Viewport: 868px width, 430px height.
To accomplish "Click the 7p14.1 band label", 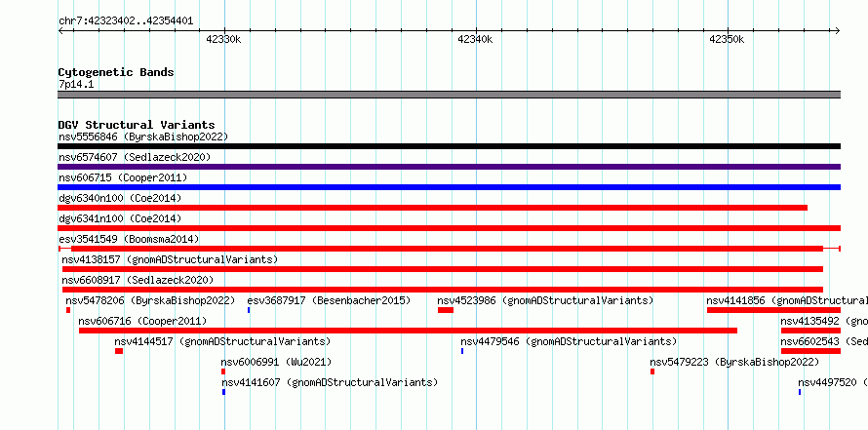I will pos(76,84).
